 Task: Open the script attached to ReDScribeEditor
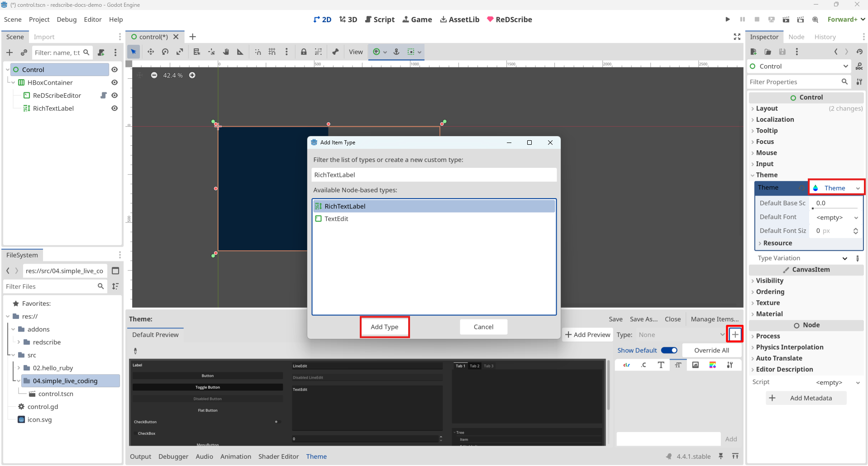click(x=104, y=95)
